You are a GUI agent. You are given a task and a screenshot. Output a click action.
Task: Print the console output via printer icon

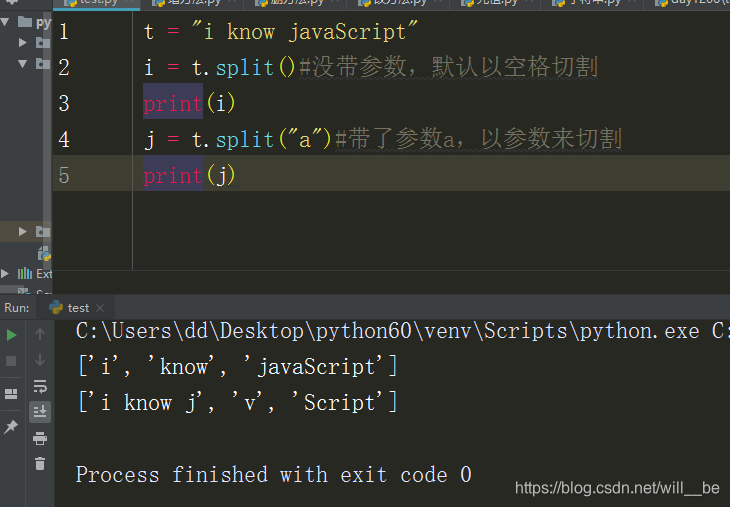40,438
